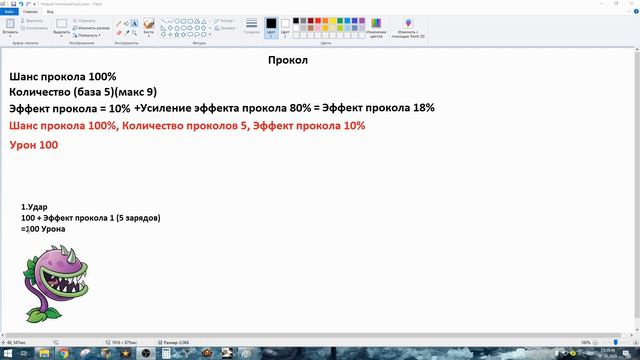Open the notification center icon
640x360 pixels.
[626, 353]
